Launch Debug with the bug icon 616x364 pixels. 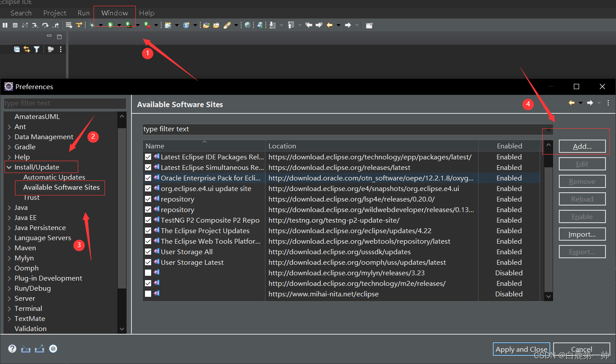(x=91, y=25)
